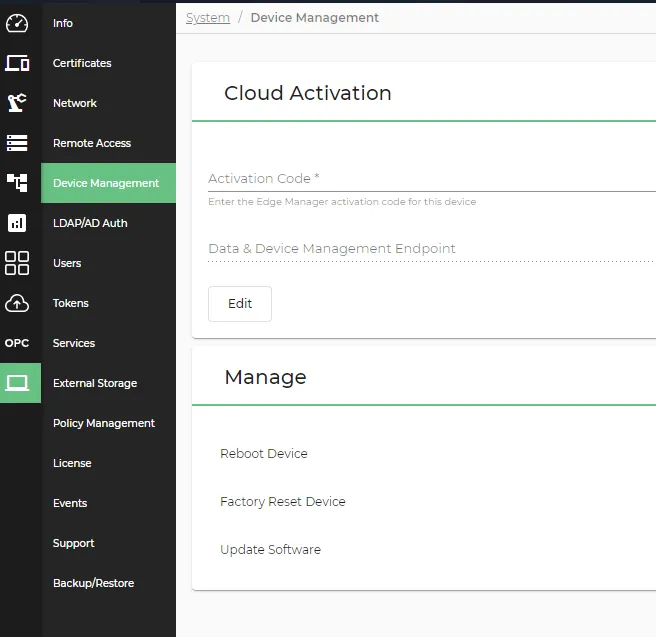Select the four-squares applications icon
The width and height of the screenshot is (656, 637).
[x=17, y=263]
